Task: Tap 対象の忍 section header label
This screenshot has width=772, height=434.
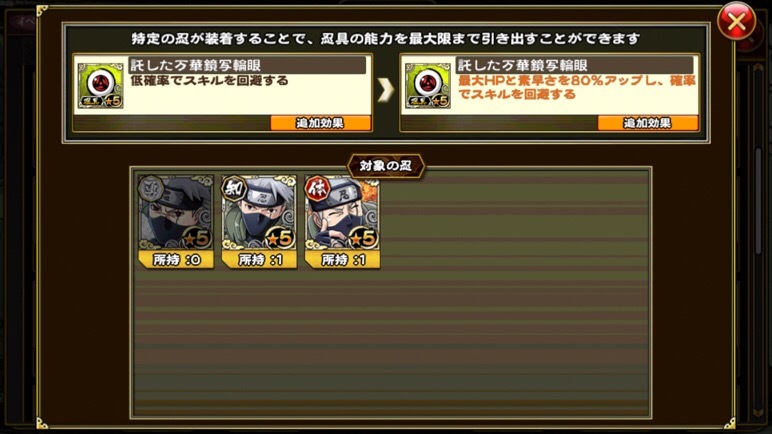Action: [386, 166]
